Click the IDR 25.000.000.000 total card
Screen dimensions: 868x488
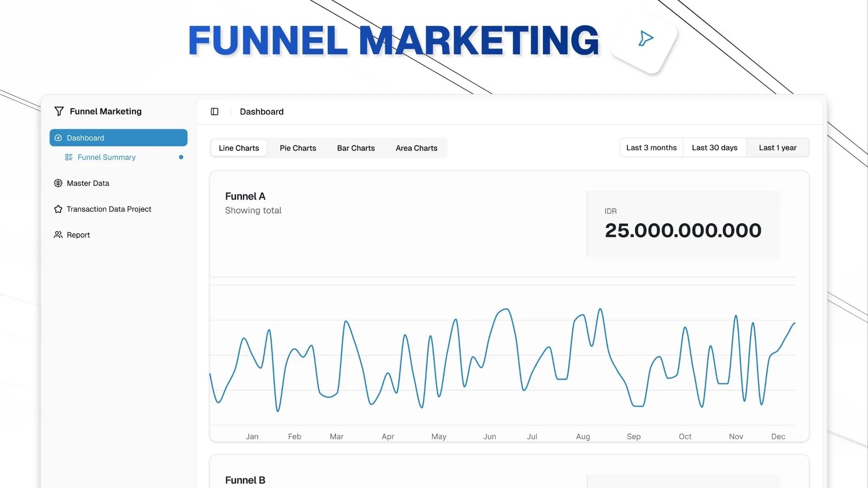pos(683,224)
